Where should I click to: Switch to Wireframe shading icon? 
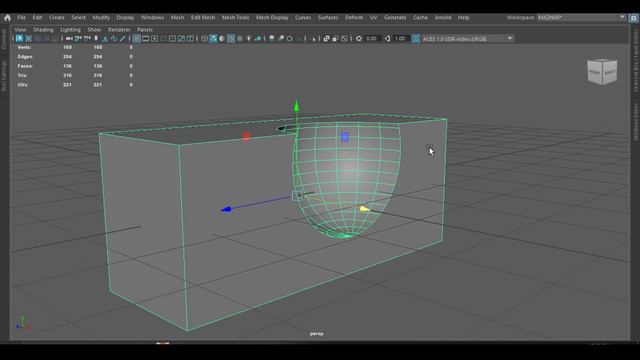pyautogui.click(x=204, y=38)
